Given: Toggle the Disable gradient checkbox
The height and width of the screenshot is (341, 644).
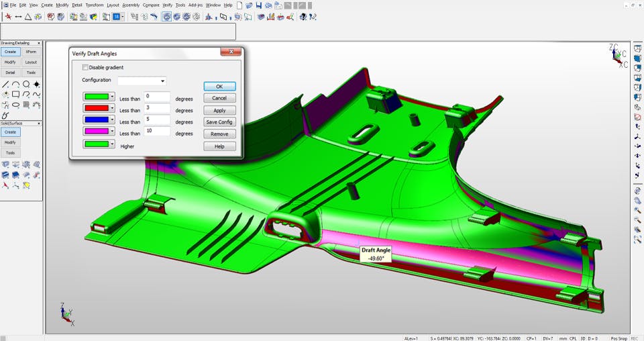Looking at the screenshot, I should pyautogui.click(x=85, y=67).
